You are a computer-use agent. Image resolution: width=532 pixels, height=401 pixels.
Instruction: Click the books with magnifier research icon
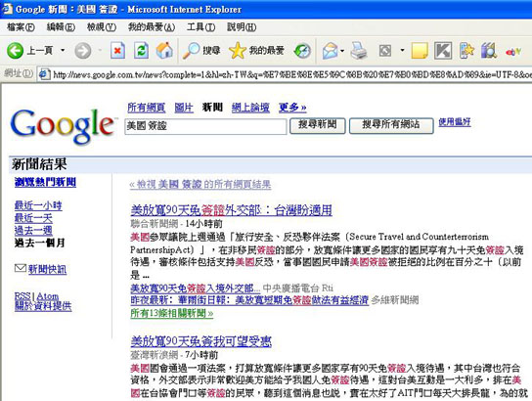point(489,51)
